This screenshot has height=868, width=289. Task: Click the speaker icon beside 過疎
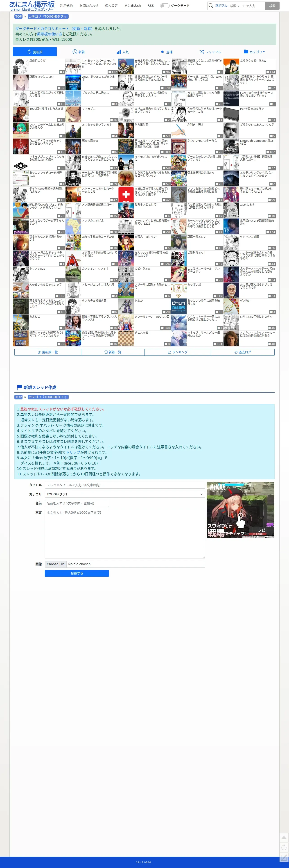pos(162,52)
